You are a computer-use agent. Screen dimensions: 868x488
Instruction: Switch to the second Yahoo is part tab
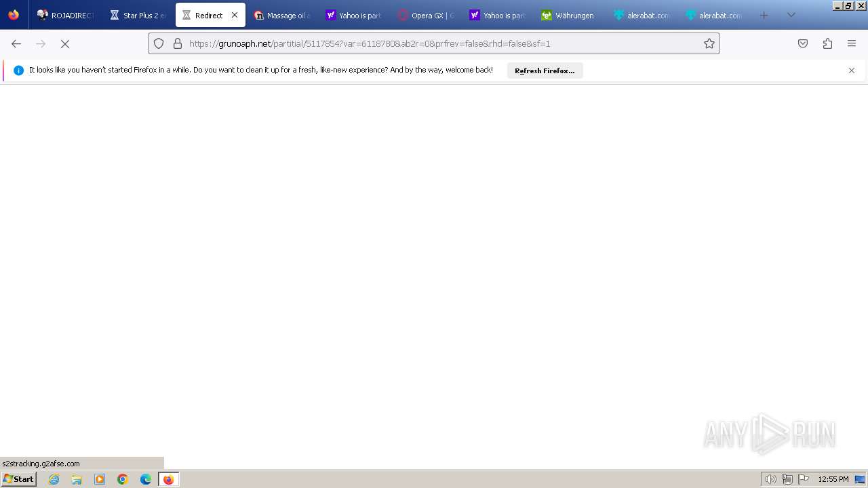click(x=498, y=15)
